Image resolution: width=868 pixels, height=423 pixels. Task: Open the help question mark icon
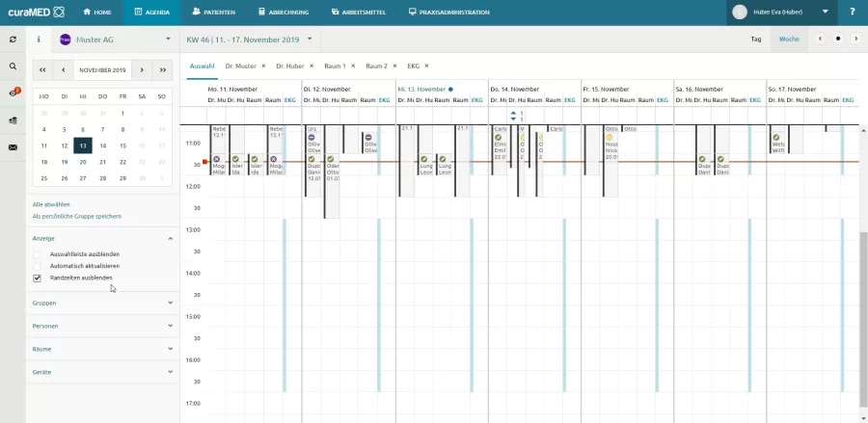pos(852,12)
